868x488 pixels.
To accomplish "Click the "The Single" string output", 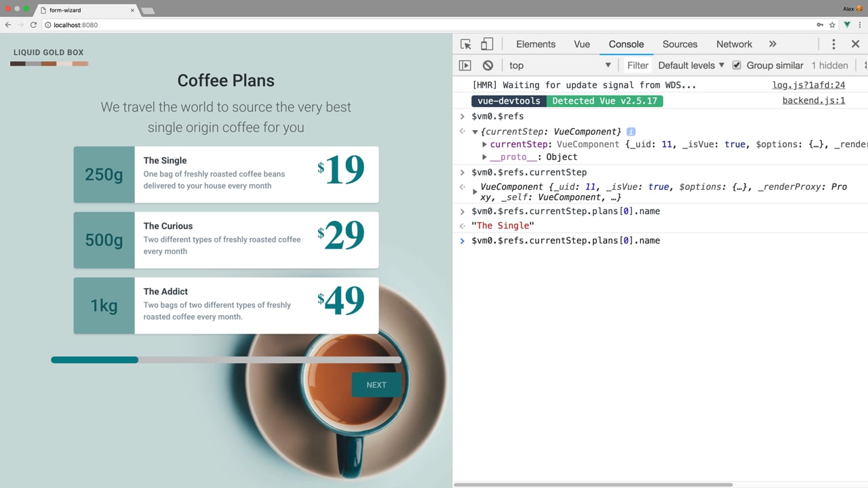I will pos(502,226).
